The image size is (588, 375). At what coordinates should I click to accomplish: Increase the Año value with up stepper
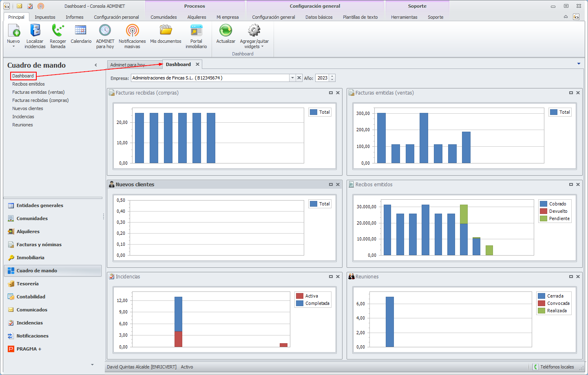coord(332,76)
